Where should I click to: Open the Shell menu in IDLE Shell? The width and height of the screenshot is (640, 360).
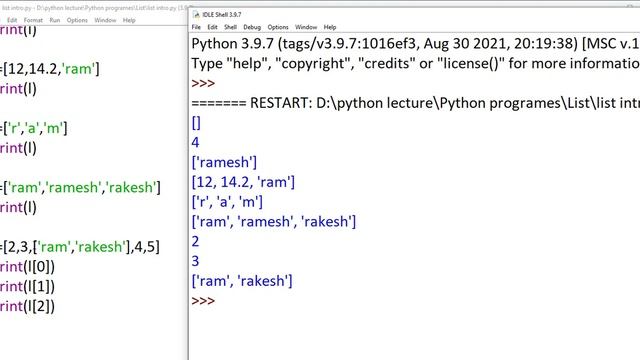coord(230,27)
